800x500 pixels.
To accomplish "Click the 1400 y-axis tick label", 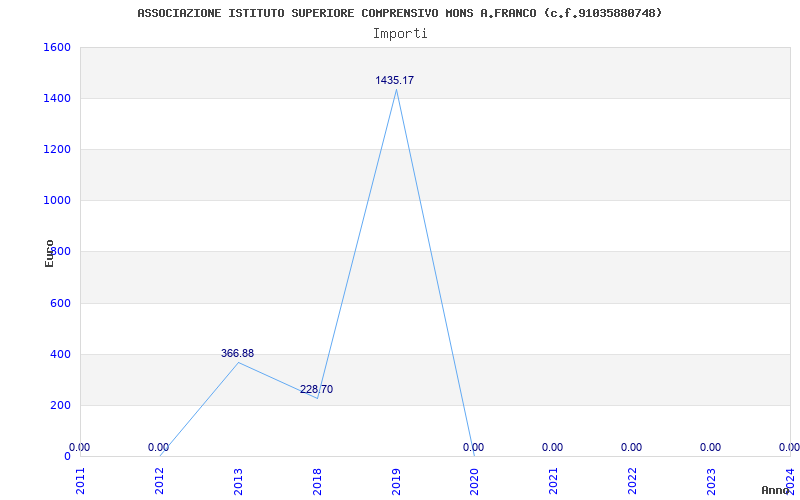I will tap(57, 98).
